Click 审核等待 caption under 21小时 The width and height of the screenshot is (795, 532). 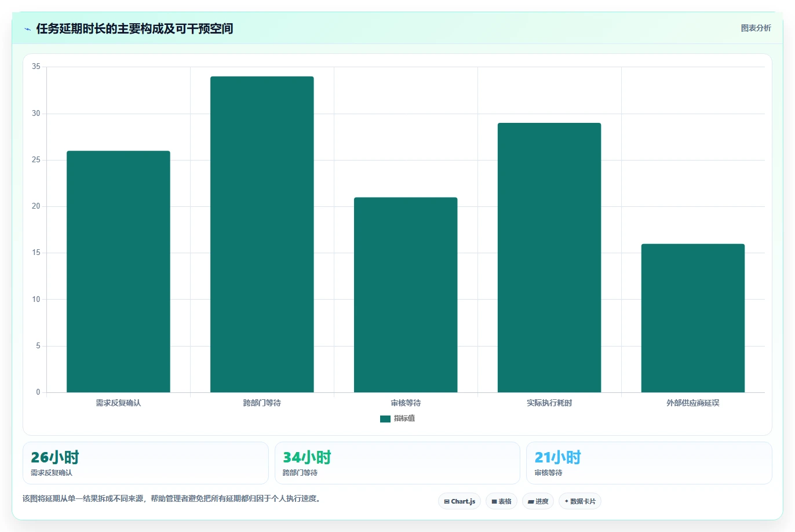click(548, 473)
